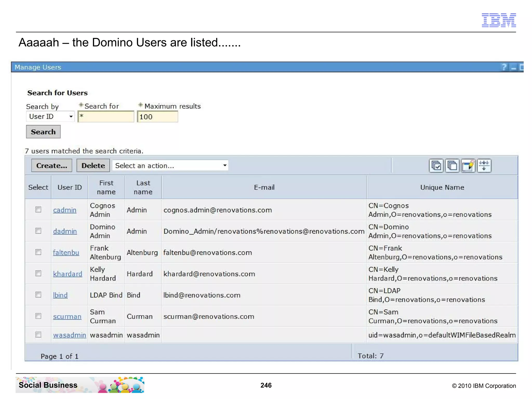
Task: Click the Show Filter Row icon
Action: coord(468,165)
